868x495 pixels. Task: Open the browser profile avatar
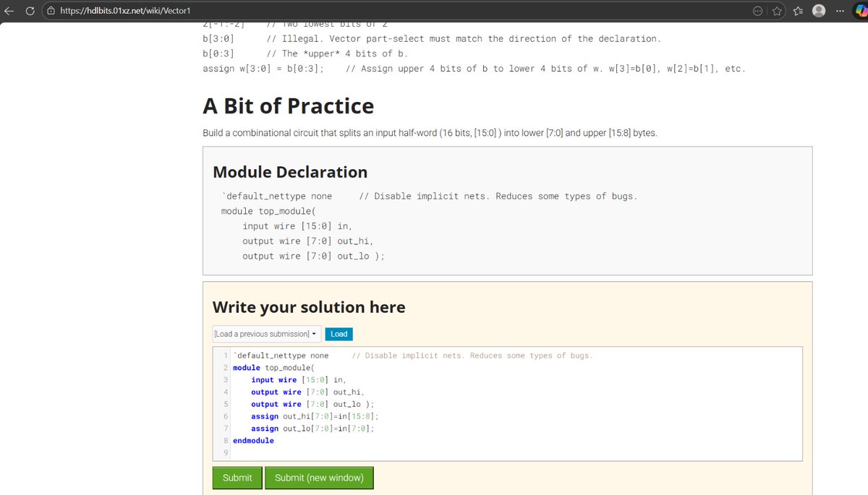[x=819, y=11]
